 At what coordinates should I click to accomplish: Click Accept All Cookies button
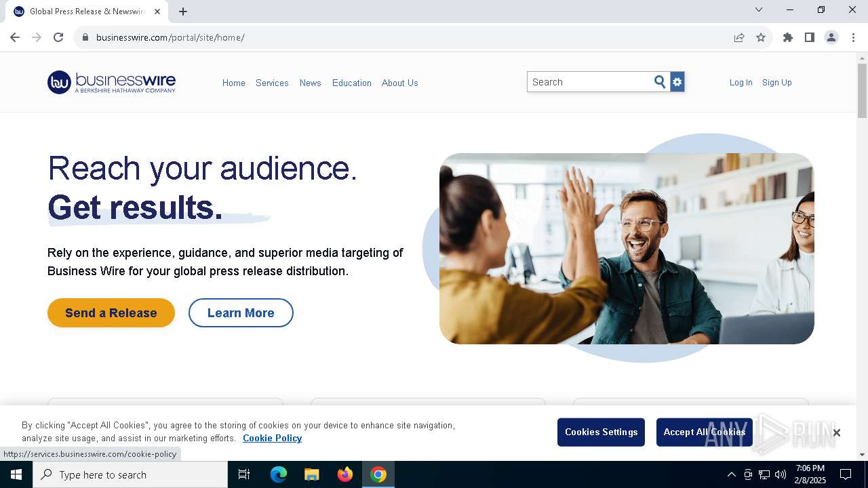705,432
